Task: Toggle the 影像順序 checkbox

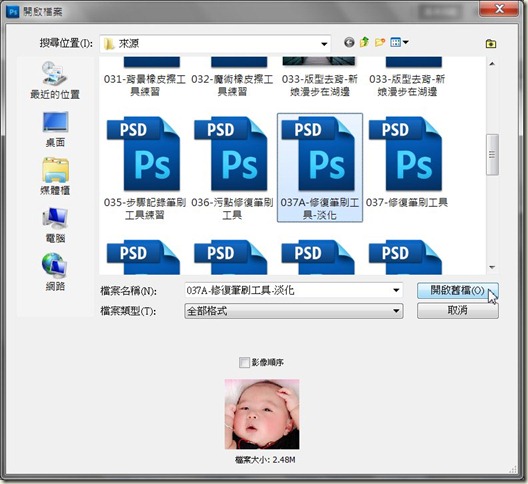Action: click(x=244, y=363)
